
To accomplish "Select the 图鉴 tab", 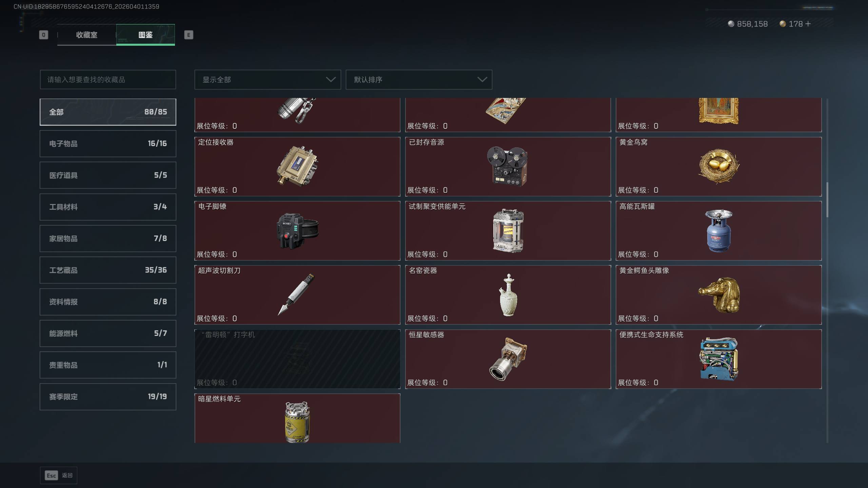I will [145, 35].
